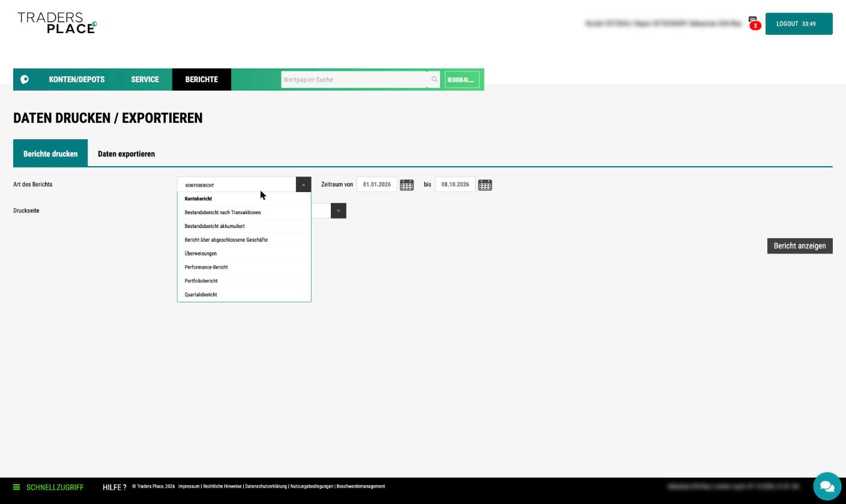Click the search magnifier icon
846x504 pixels.
435,79
